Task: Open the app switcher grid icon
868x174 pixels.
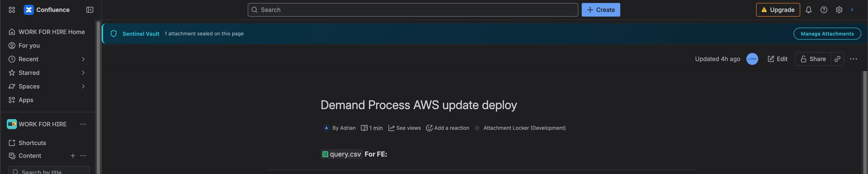Action: click(12, 10)
